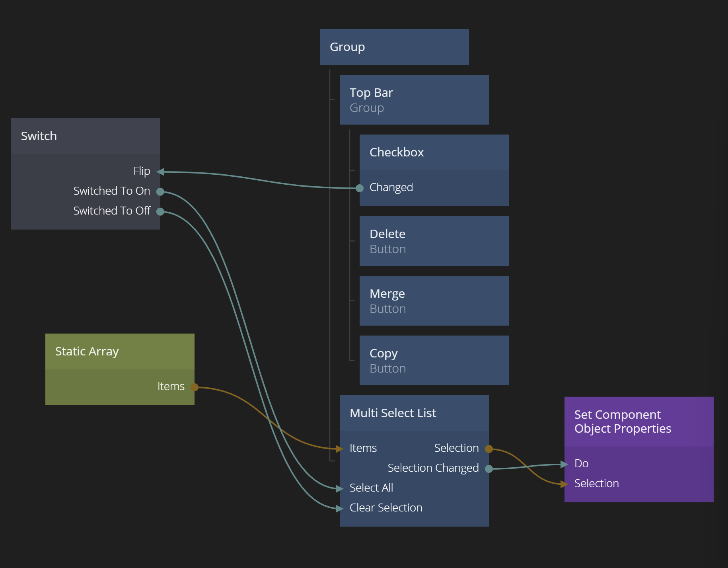Select the root Group node

coord(394,47)
